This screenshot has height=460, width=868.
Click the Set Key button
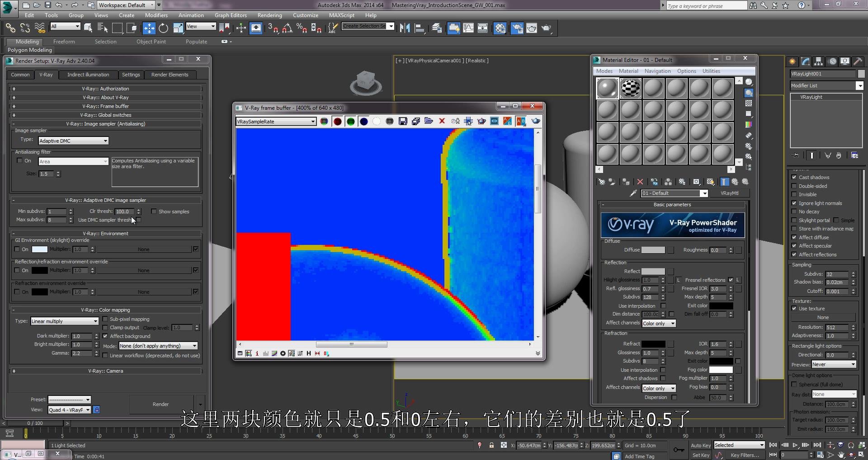point(701,455)
